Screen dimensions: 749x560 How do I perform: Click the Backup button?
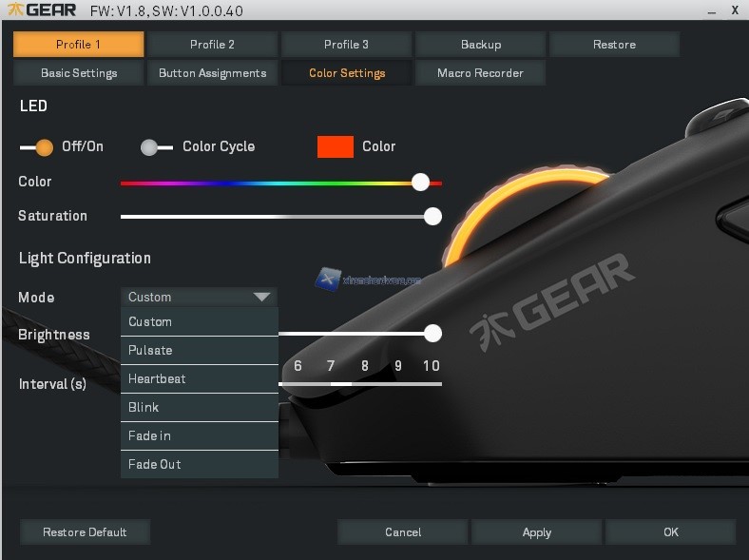[480, 45]
